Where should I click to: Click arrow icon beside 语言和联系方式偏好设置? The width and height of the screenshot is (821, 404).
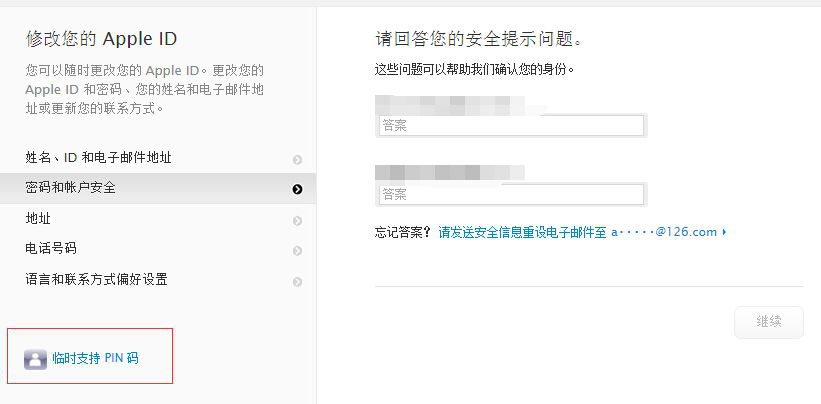pos(297,282)
